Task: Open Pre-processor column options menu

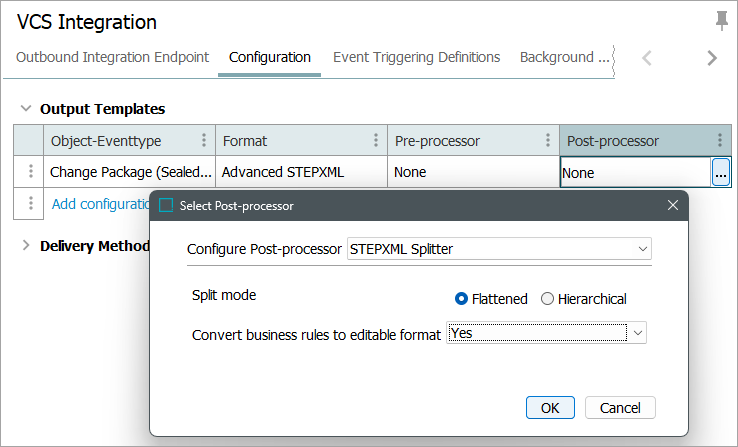Action: coord(547,141)
